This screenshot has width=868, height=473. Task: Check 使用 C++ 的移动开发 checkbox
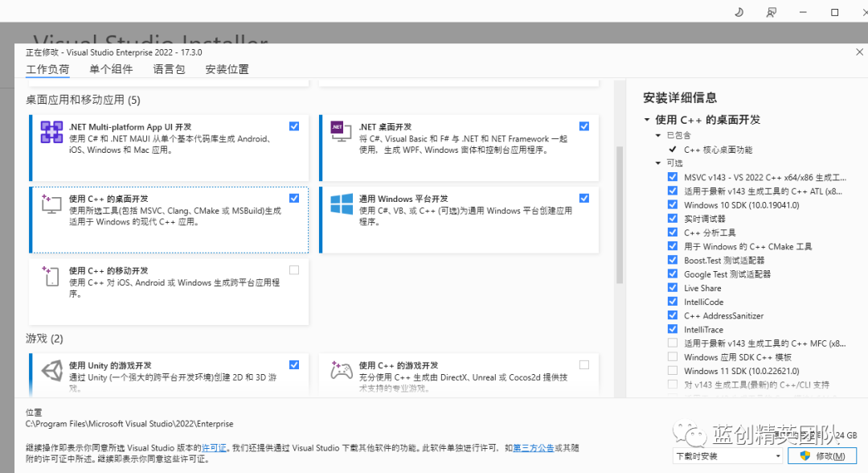(294, 270)
